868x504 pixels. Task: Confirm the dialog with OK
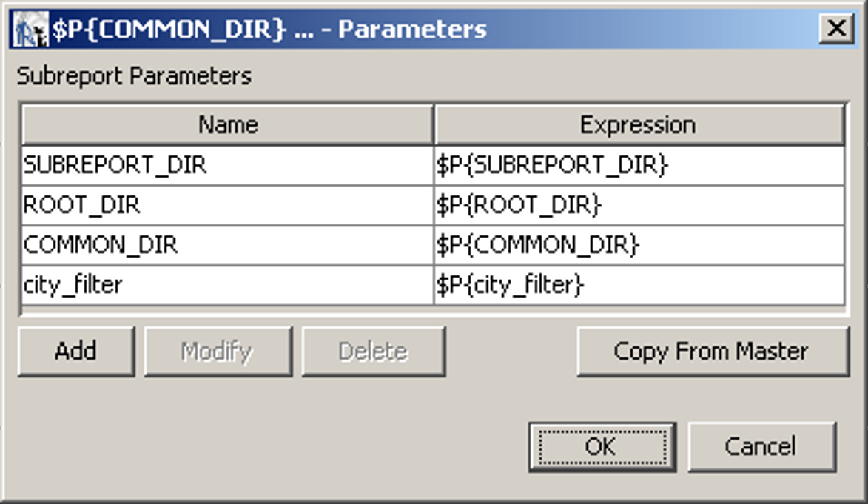[x=602, y=446]
